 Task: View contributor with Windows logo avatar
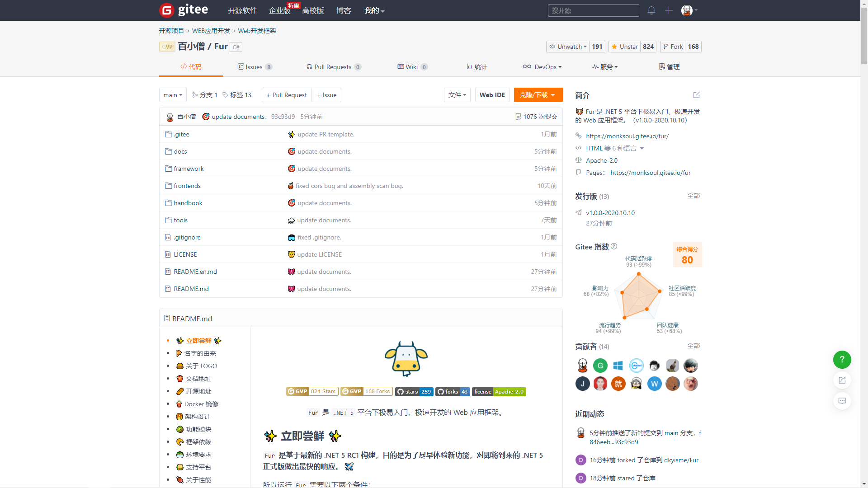click(x=618, y=365)
